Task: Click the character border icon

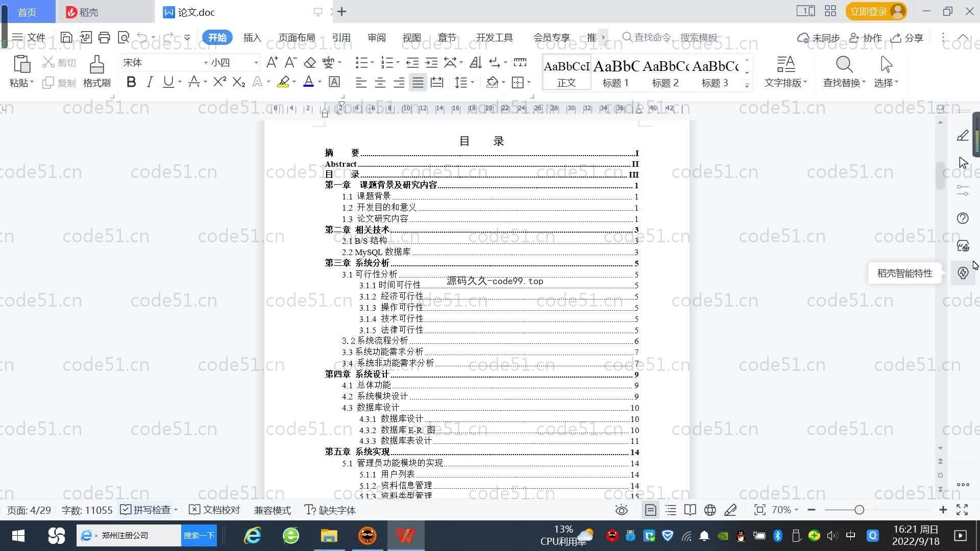Action: [334, 82]
